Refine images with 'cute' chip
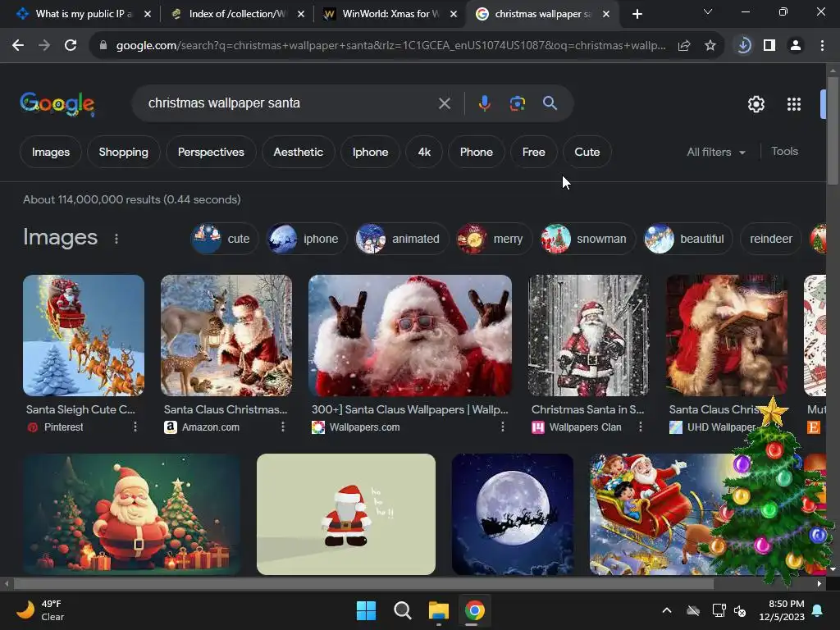The width and height of the screenshot is (840, 630). (224, 239)
